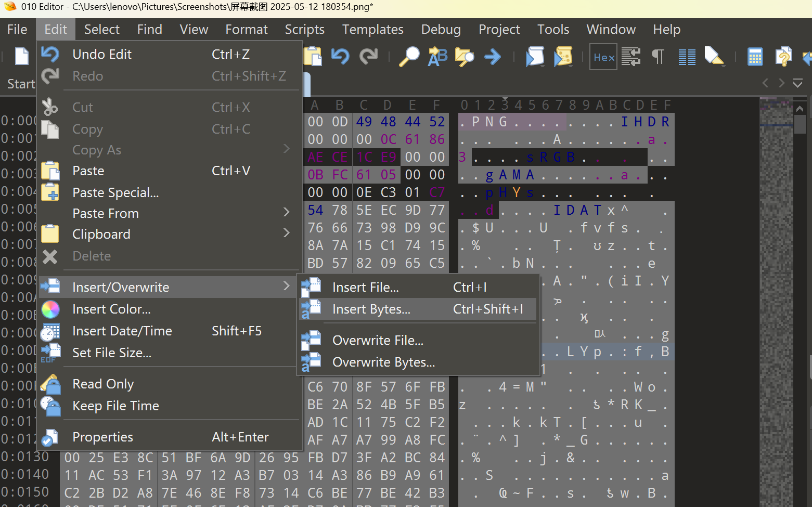Screen dimensions: 812x507
Task: Click the line width options icon
Action: 631,56
